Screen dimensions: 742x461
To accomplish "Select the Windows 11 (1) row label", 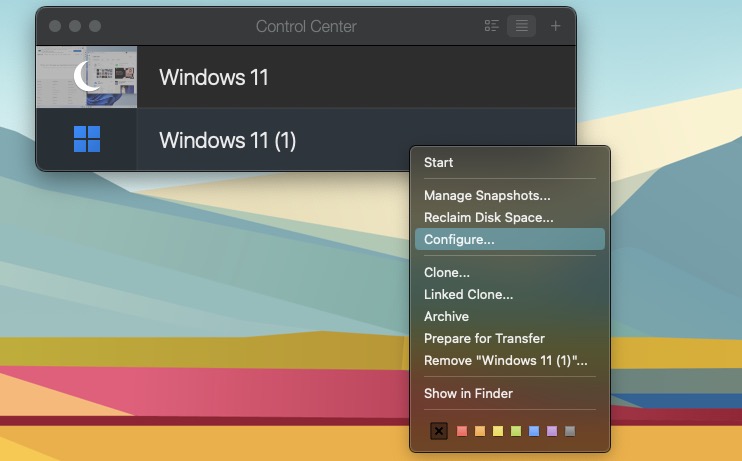I will [x=228, y=140].
